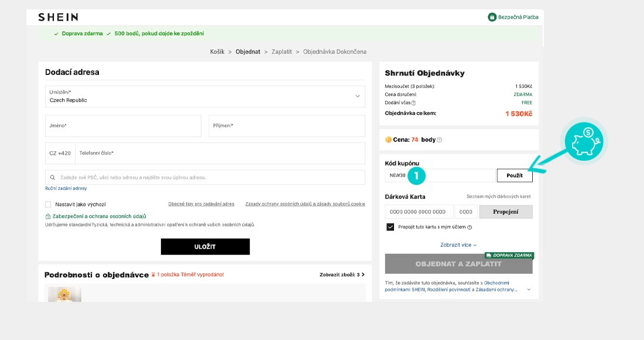The image size is (644, 340).
Task: Click the help icon next to body points
Action: click(x=439, y=140)
